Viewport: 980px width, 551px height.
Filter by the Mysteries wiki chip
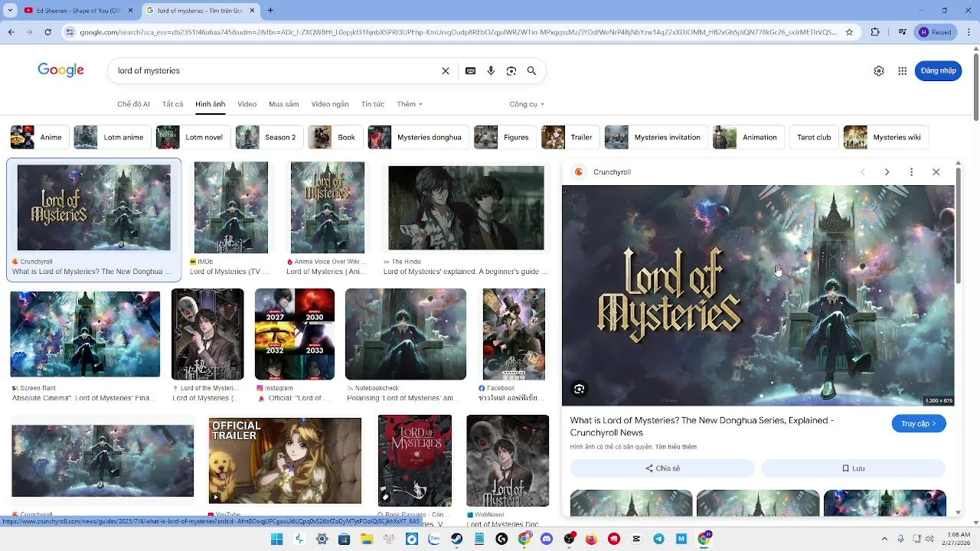tap(886, 138)
